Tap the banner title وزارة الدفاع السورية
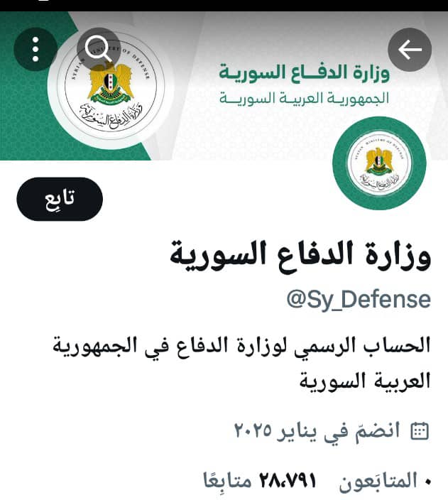Image resolution: width=448 pixels, height=500 pixels. point(304,72)
